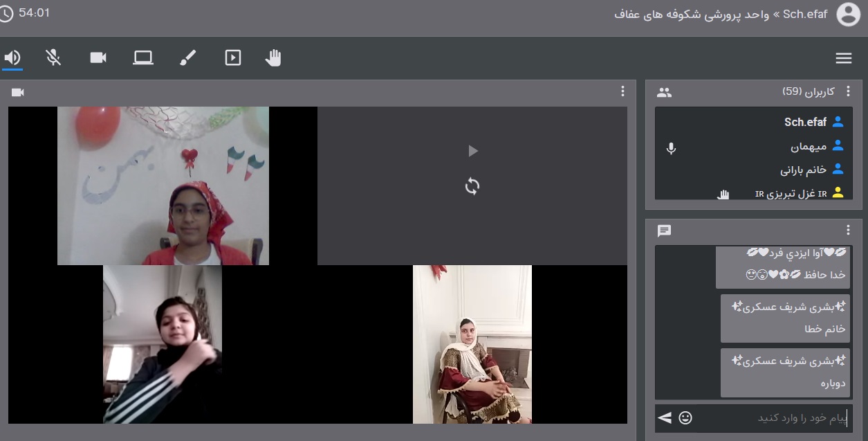Screen dimensions: 868x441
Task: Click the user profile avatar icon
Action: click(x=848, y=15)
